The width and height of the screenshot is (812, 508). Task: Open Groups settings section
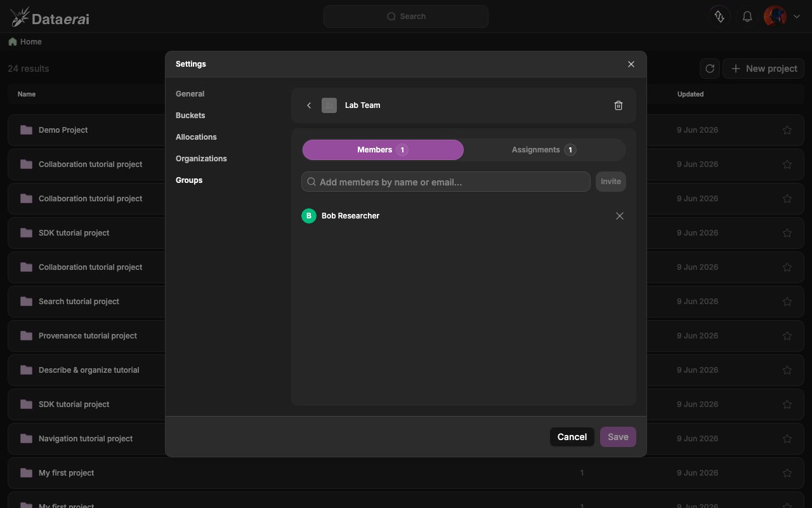pyautogui.click(x=189, y=180)
